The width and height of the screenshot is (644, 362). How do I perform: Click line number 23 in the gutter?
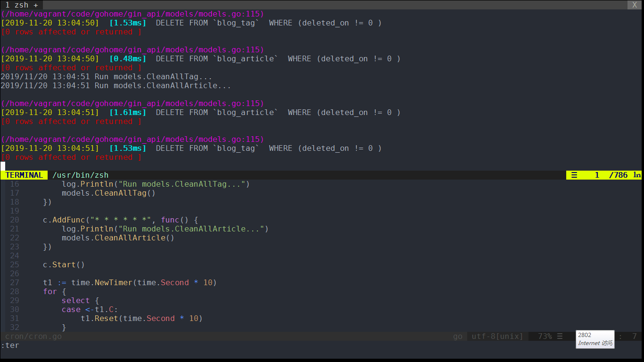click(x=14, y=247)
